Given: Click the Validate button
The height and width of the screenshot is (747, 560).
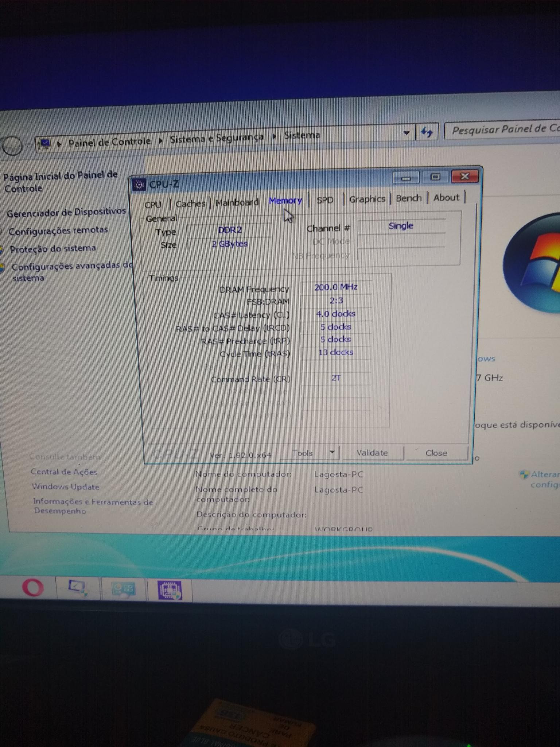Looking at the screenshot, I should coord(372,453).
